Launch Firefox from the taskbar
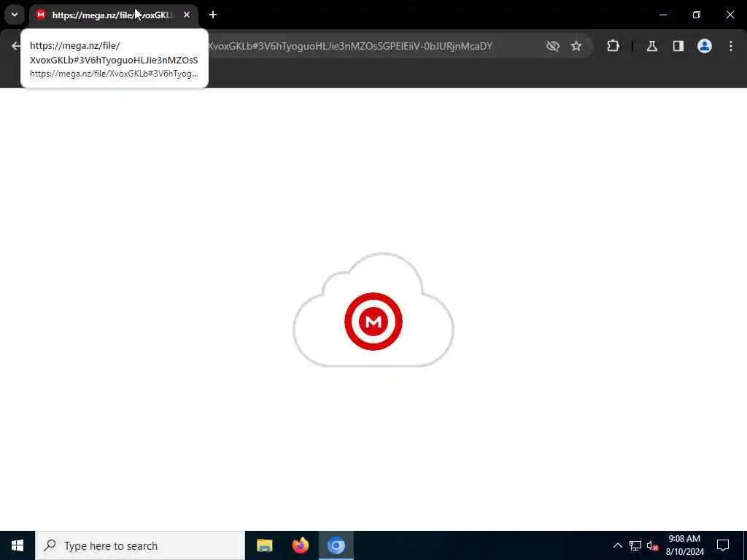This screenshot has height=560, width=747. coord(300,545)
